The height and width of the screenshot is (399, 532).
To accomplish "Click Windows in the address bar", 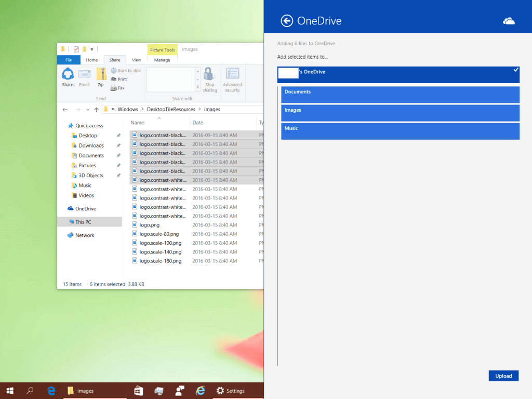I will tap(128, 109).
